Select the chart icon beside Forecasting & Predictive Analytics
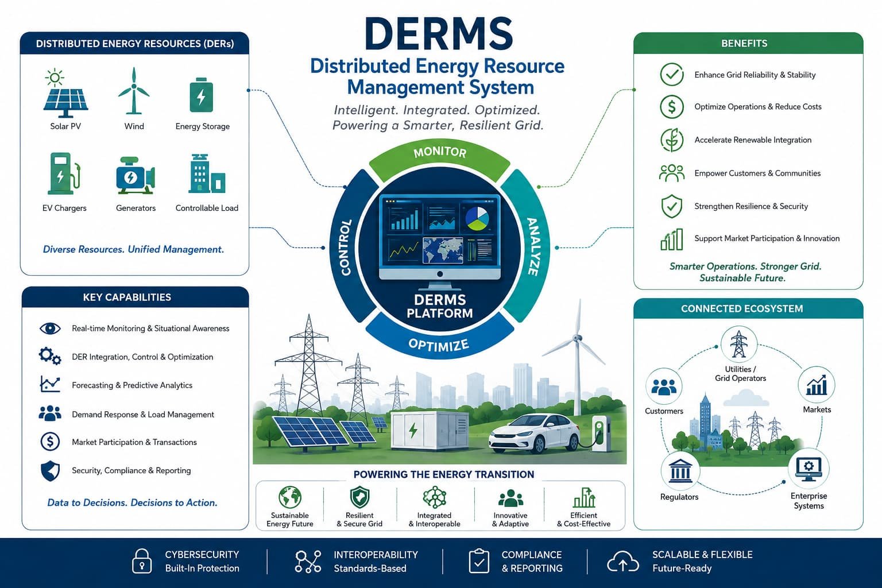 click(50, 384)
